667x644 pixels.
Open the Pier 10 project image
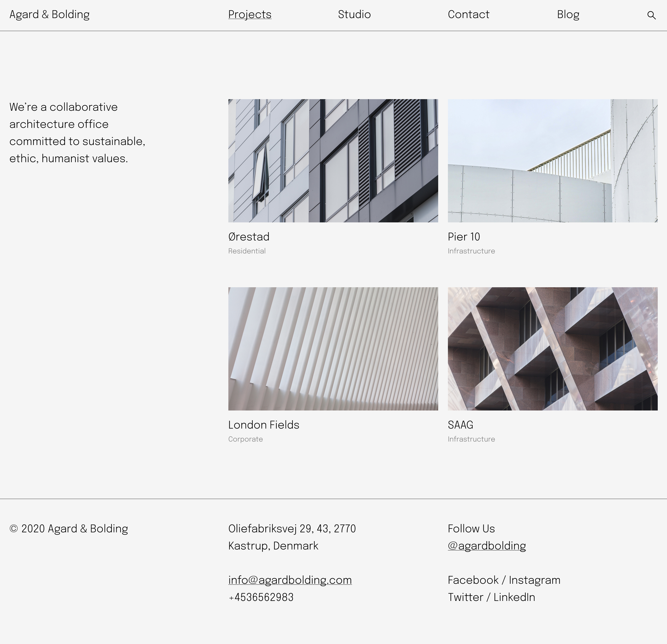[x=552, y=161]
